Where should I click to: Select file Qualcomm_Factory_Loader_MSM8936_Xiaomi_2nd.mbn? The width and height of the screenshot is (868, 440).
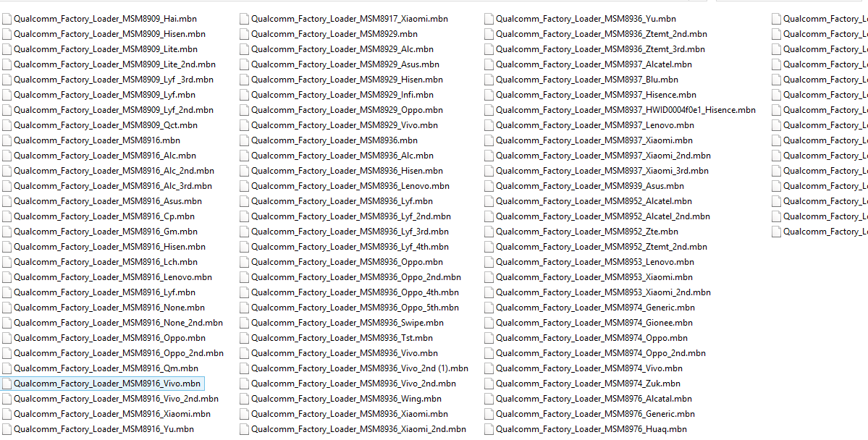coord(359,428)
